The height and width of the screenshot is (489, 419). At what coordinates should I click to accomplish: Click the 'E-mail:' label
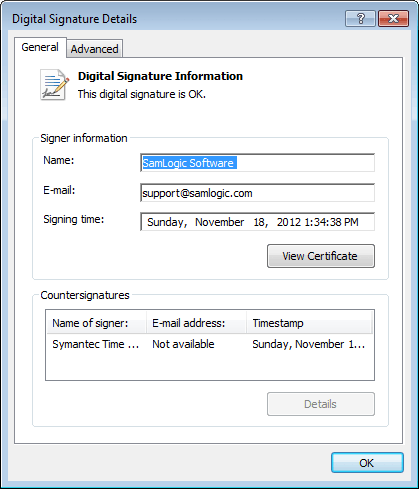[59, 190]
